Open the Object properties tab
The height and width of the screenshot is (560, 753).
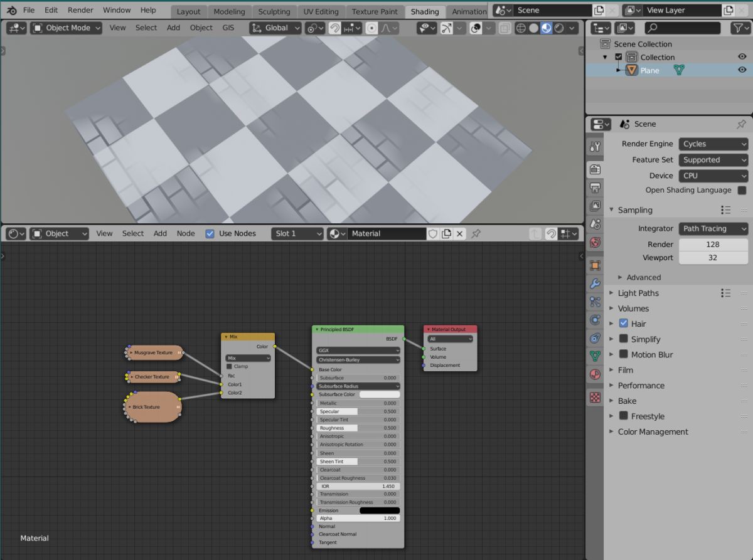pos(595,265)
